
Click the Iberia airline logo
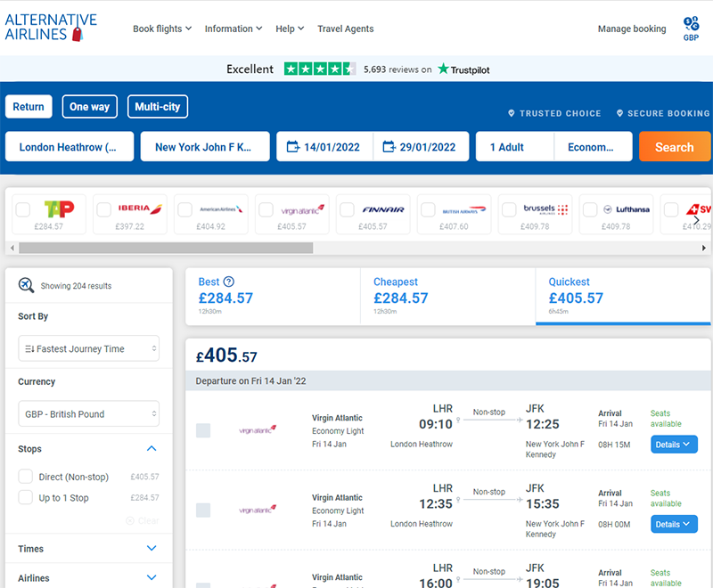pos(140,208)
